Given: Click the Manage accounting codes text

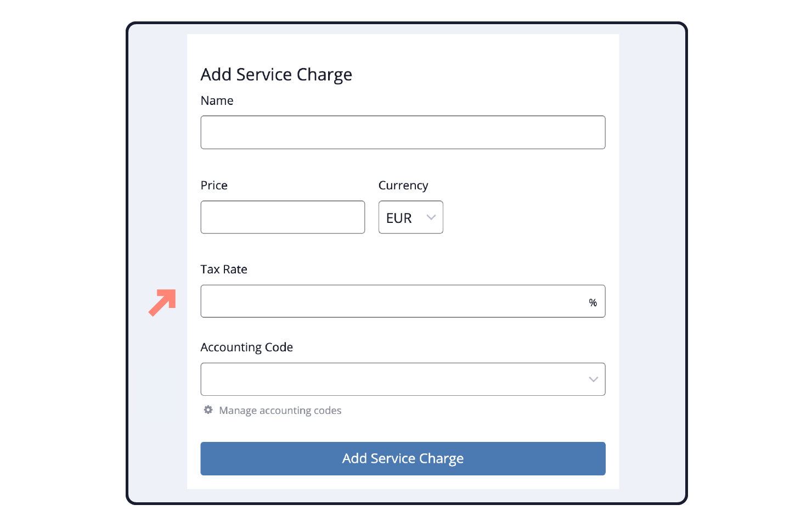Looking at the screenshot, I should pos(280,411).
